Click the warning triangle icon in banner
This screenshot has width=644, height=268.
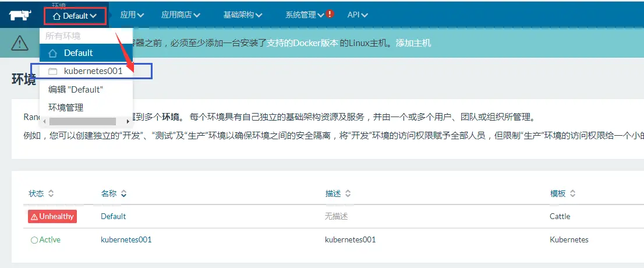pyautogui.click(x=20, y=43)
